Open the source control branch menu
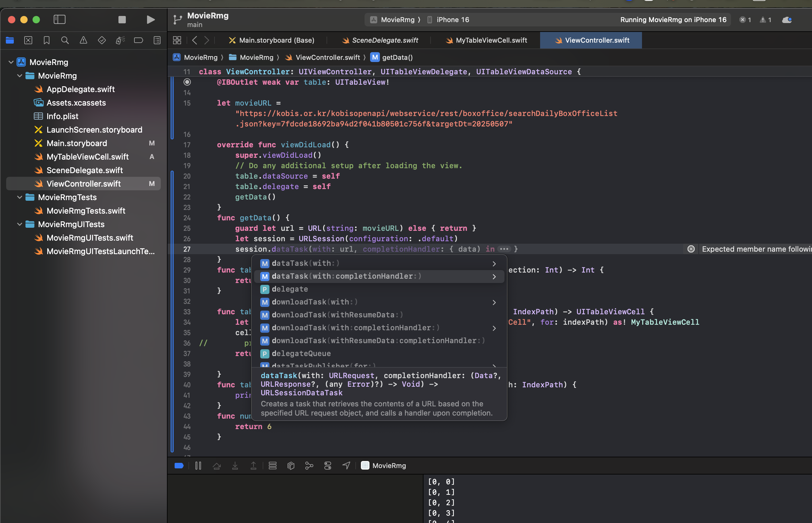Screen dimensions: 812x523 tap(177, 20)
